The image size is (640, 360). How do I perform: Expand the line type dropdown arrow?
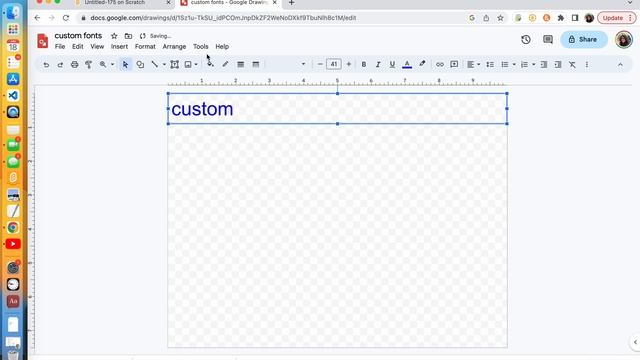pos(164,64)
